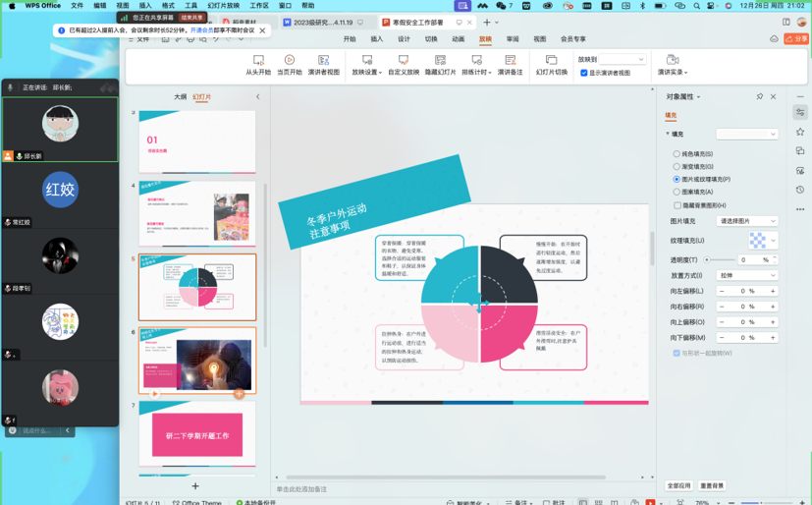Image resolution: width=812 pixels, height=505 pixels.
Task: Uncheck 显示演讲者视图 checkbox
Action: (x=584, y=73)
